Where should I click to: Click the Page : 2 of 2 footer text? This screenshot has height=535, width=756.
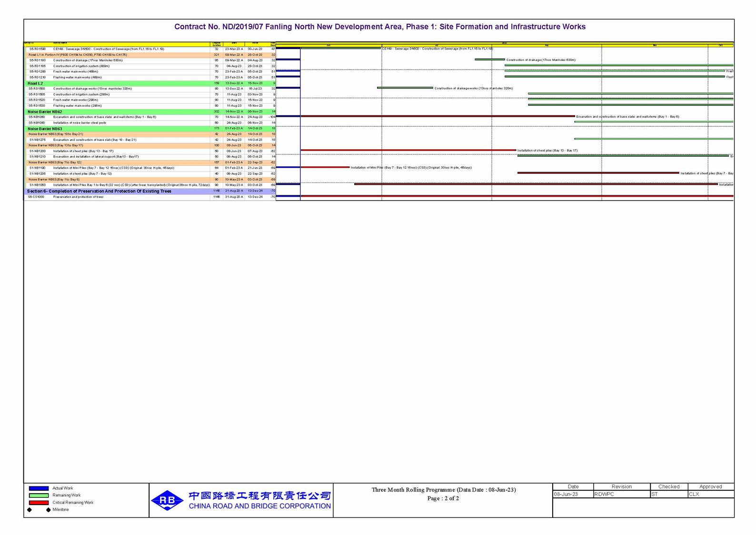click(x=443, y=498)
